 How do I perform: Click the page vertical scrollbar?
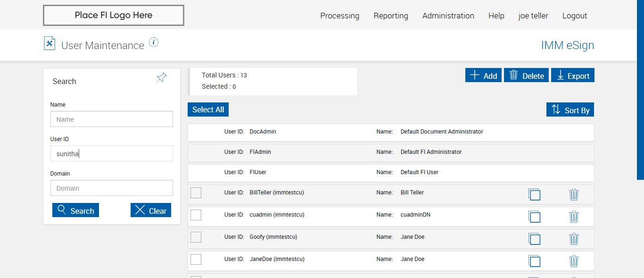click(640, 90)
